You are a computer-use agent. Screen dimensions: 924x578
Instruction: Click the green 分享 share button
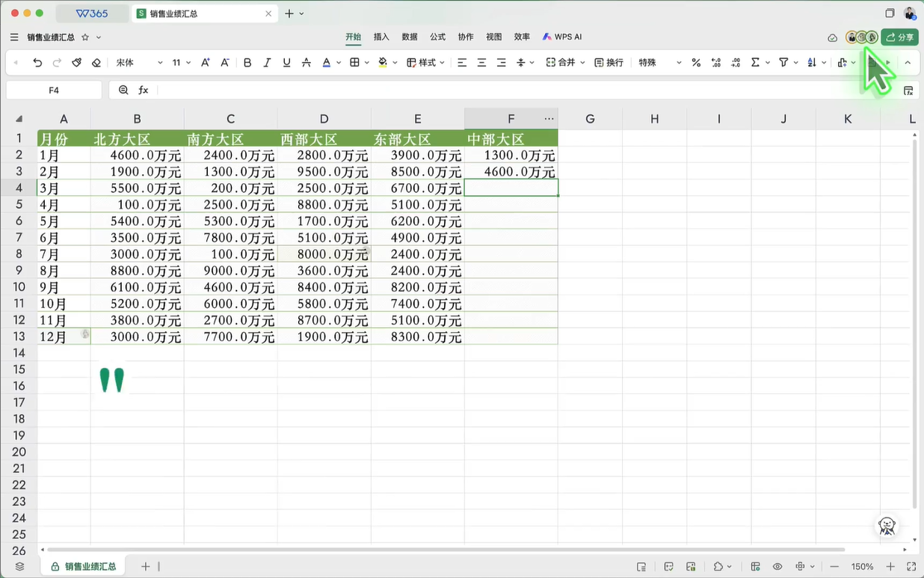coord(899,37)
